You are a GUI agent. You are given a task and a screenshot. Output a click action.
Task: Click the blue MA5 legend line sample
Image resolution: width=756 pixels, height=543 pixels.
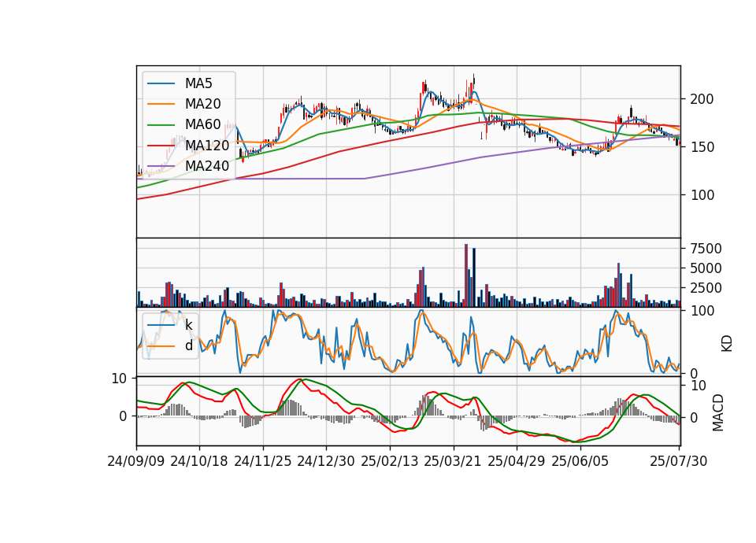click(x=161, y=84)
